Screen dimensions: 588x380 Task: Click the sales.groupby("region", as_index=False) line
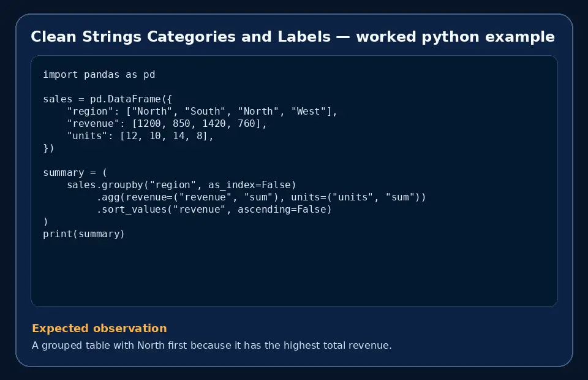coord(181,185)
